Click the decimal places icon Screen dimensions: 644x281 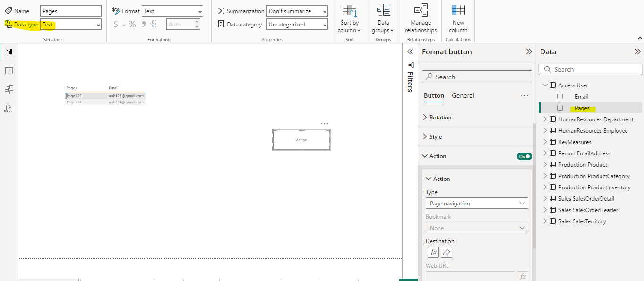pyautogui.click(x=154, y=24)
